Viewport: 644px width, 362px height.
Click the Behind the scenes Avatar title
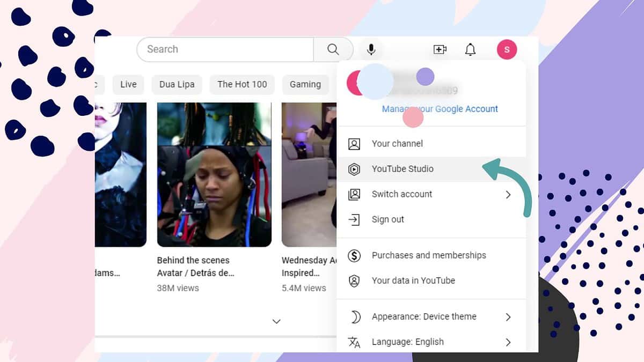pyautogui.click(x=196, y=267)
